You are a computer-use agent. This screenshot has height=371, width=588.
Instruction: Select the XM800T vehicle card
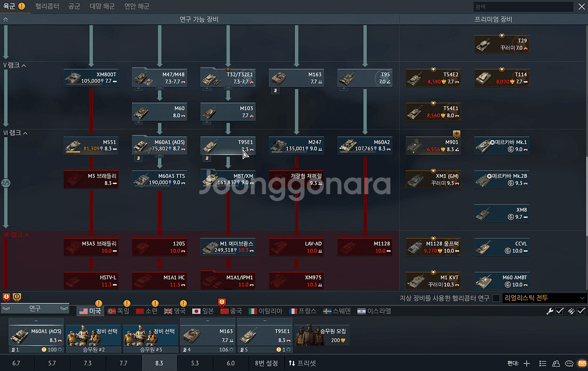click(91, 78)
